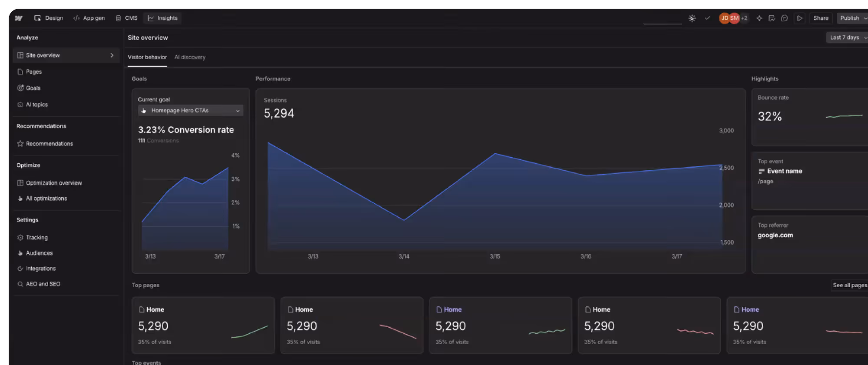Click the Bounce rate 32% card
Screen dimensions: 868x365
click(809, 117)
